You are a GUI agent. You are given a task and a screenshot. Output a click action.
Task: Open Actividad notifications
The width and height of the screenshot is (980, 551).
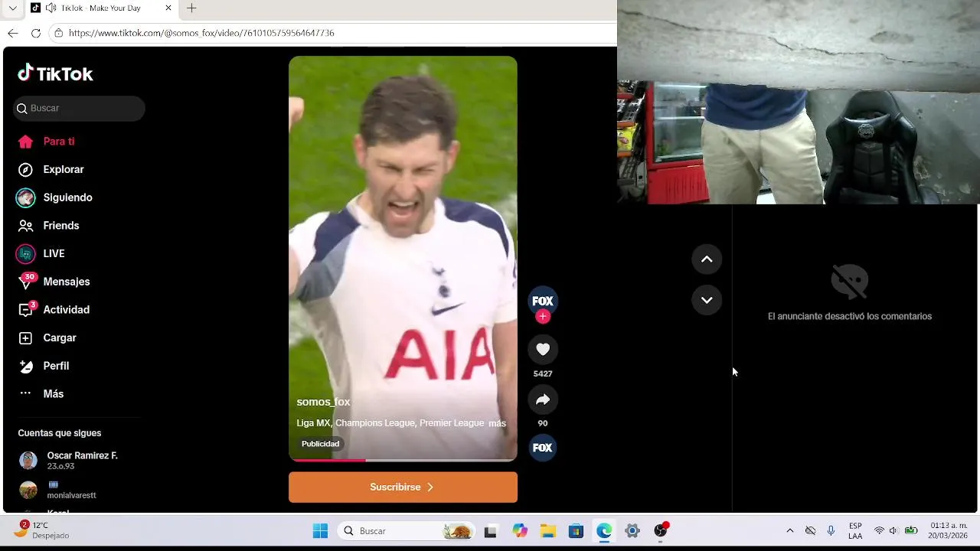click(x=54, y=310)
